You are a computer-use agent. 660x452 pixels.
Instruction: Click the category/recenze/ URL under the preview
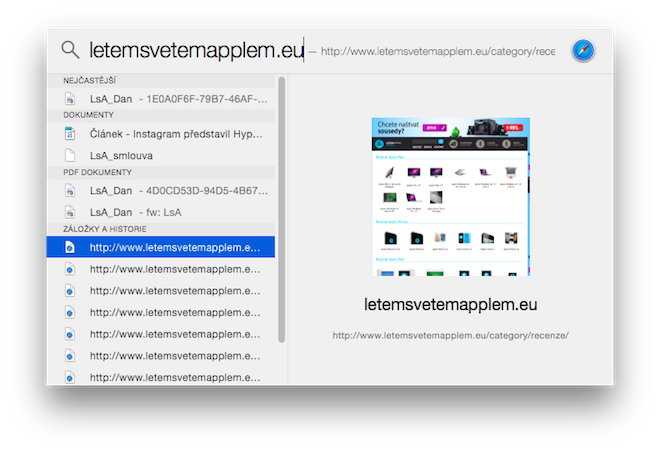(450, 335)
